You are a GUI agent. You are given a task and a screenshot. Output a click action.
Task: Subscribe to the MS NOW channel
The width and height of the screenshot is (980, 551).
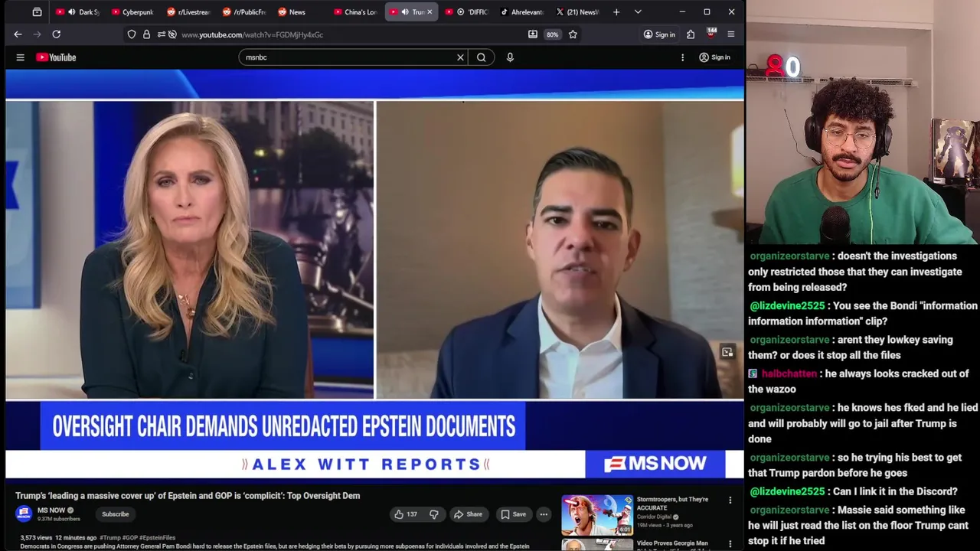(x=116, y=514)
